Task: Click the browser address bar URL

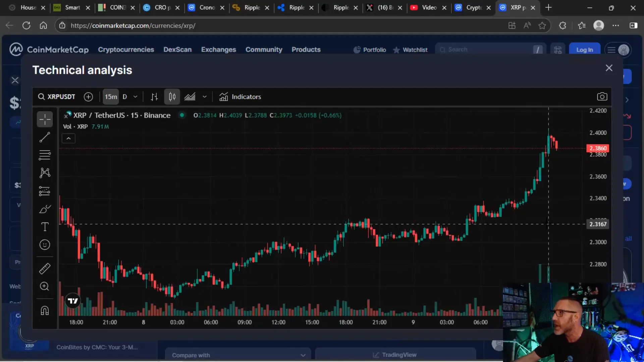Action: [133, 25]
